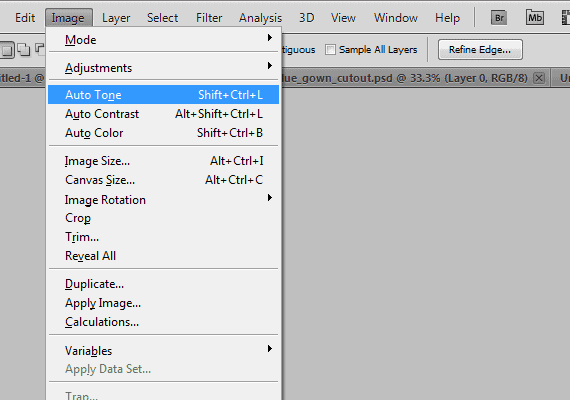Click the Refine Edge button
Viewport: 570px width, 400px height.
tap(480, 49)
